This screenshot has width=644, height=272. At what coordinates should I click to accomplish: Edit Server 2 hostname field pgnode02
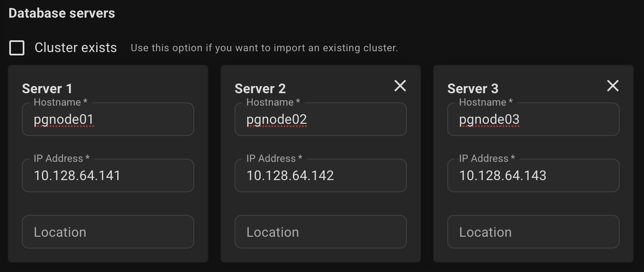[x=321, y=119]
